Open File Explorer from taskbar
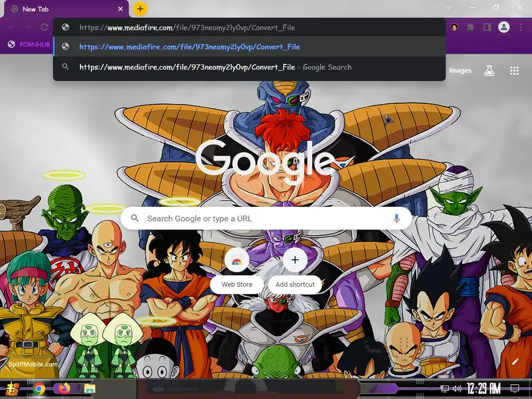 [x=89, y=389]
